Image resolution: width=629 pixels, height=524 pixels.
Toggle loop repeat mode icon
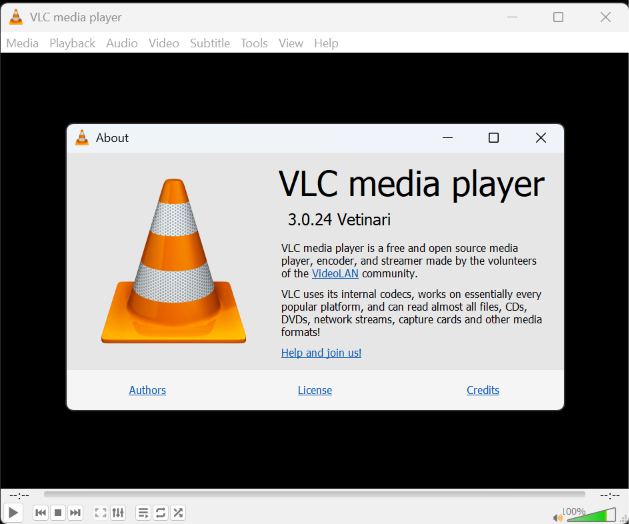(x=160, y=512)
